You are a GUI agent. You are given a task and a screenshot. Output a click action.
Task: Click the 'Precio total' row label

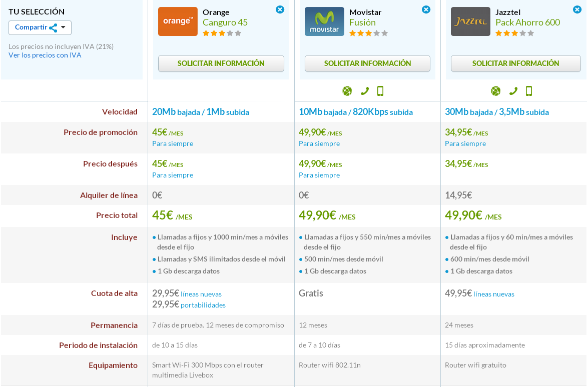tap(117, 215)
